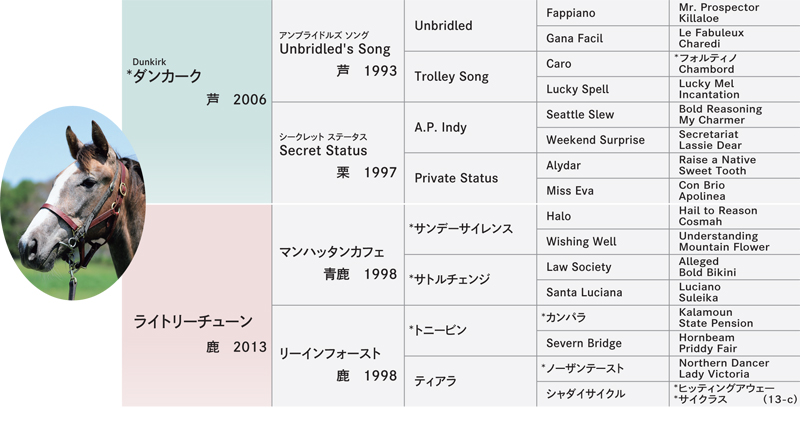
Task: Select the Trolley Song cell
Action: (x=470, y=77)
